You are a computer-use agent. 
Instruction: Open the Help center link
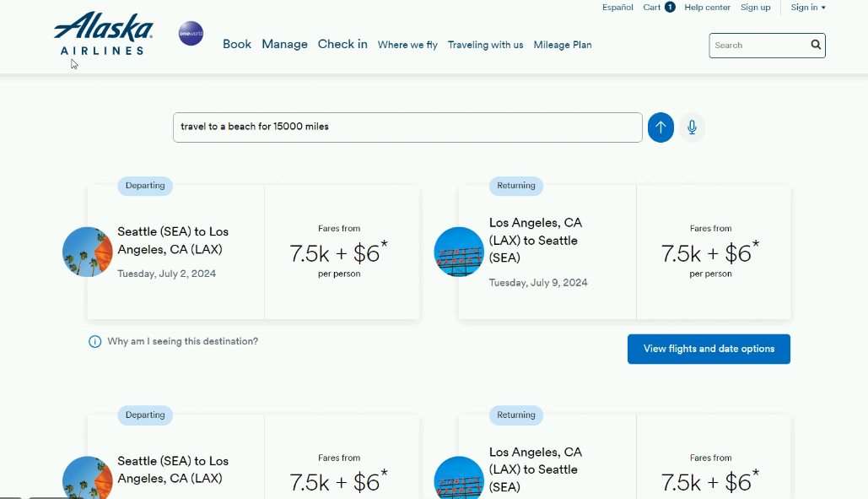[707, 8]
